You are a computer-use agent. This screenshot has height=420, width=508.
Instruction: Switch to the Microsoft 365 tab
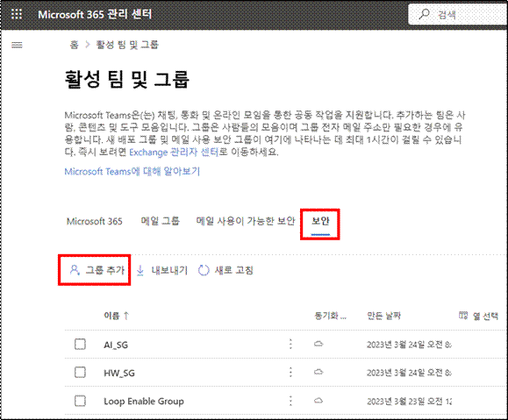point(94,222)
